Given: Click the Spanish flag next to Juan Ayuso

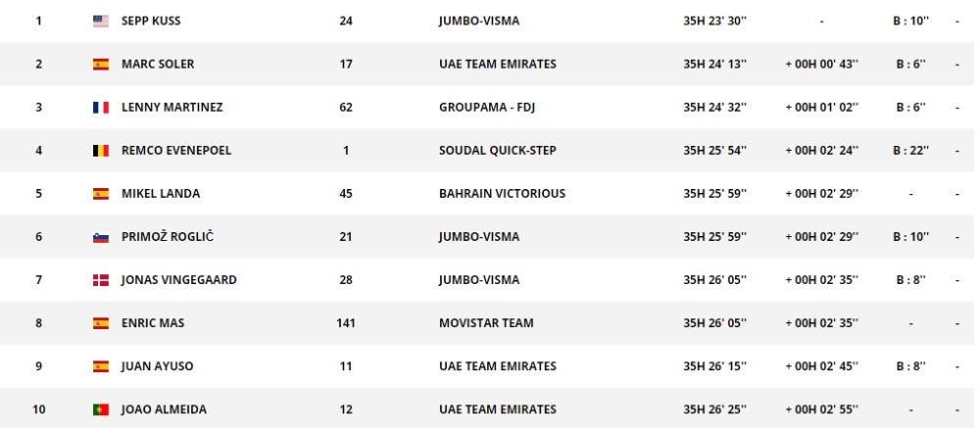Looking at the screenshot, I should (x=101, y=366).
